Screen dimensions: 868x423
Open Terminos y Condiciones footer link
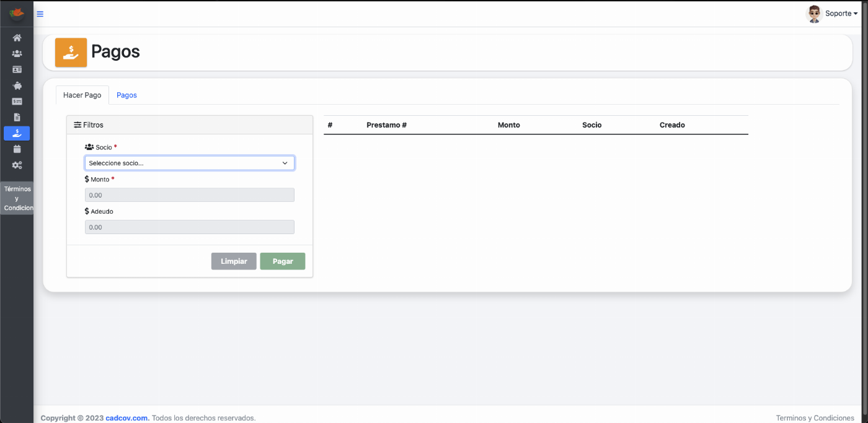click(815, 418)
